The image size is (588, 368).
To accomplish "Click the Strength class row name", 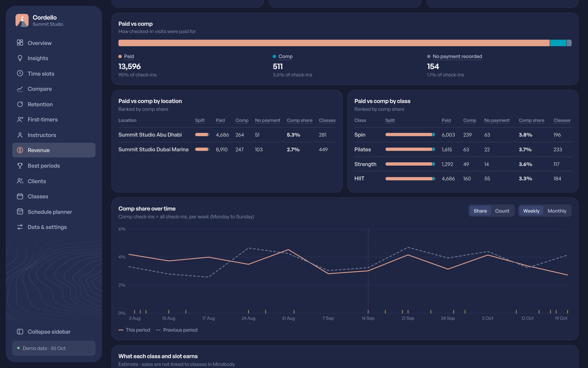I will point(365,164).
